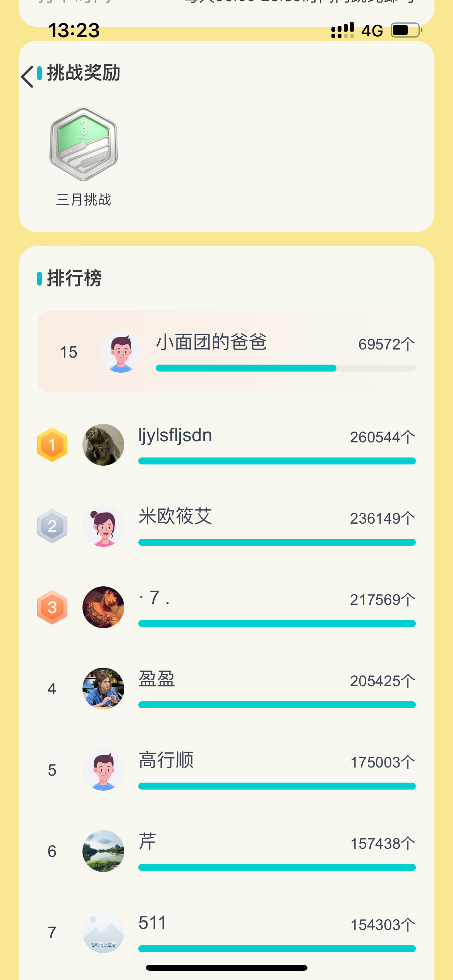Select the ljylsfljsdn username
Viewport: 453px width, 980px height.
[175, 436]
